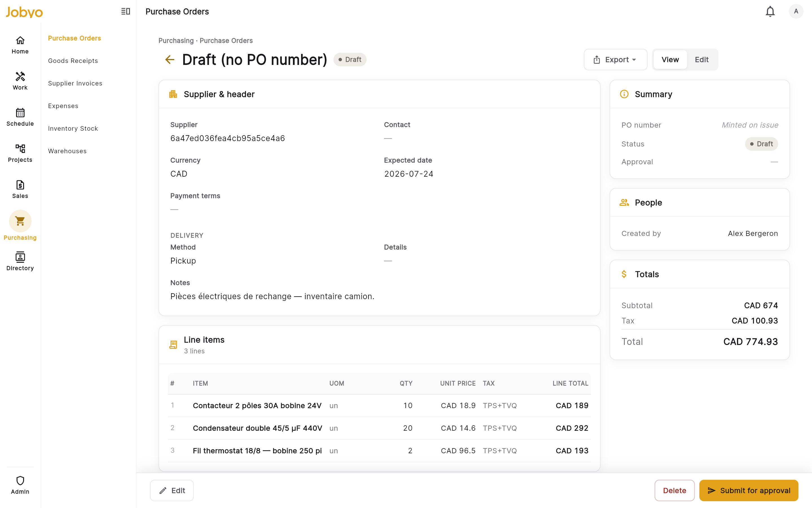Click LINE TOTAL column header
The width and height of the screenshot is (812, 508).
click(x=570, y=383)
